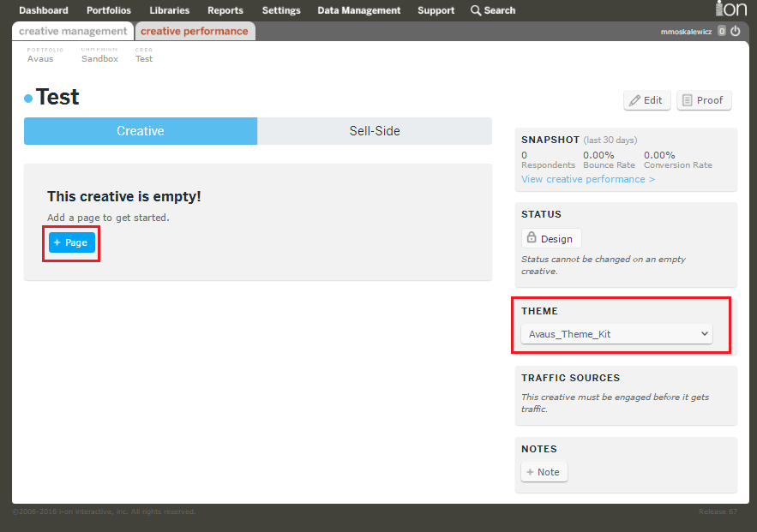Open the Libraries menu
The width and height of the screenshot is (757, 532).
coord(170,10)
